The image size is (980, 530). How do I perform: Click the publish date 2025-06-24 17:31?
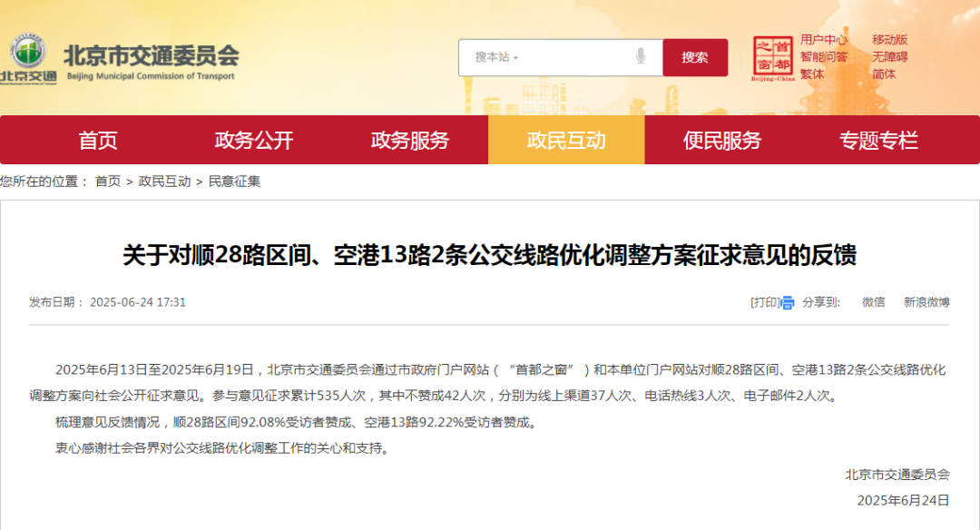[x=138, y=302]
